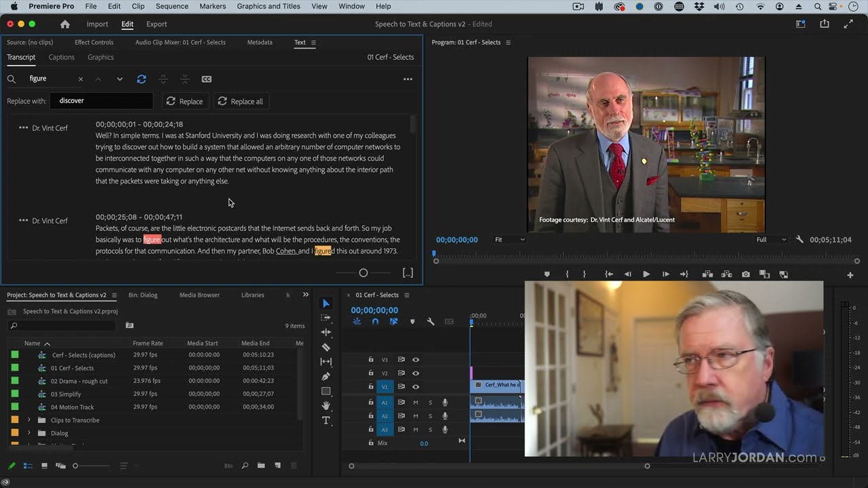The width and height of the screenshot is (868, 488).
Task: Open Fit zoom level dropdown
Action: click(x=509, y=239)
